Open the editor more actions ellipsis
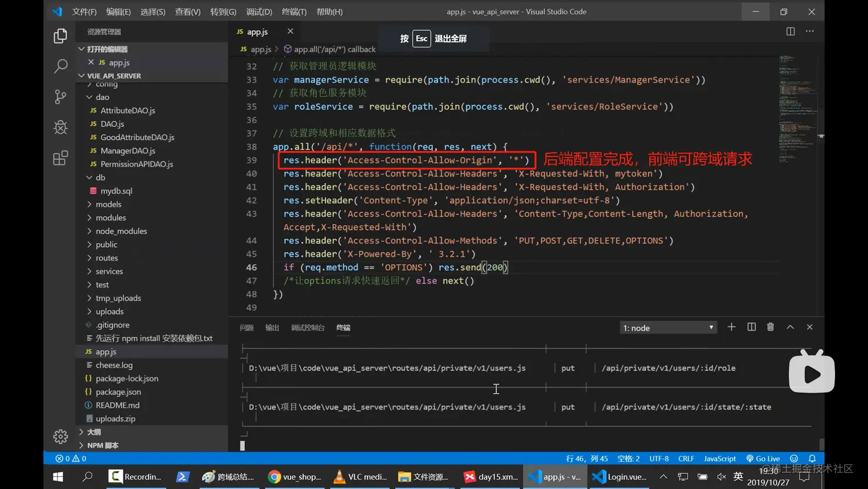The width and height of the screenshot is (868, 489). (809, 31)
